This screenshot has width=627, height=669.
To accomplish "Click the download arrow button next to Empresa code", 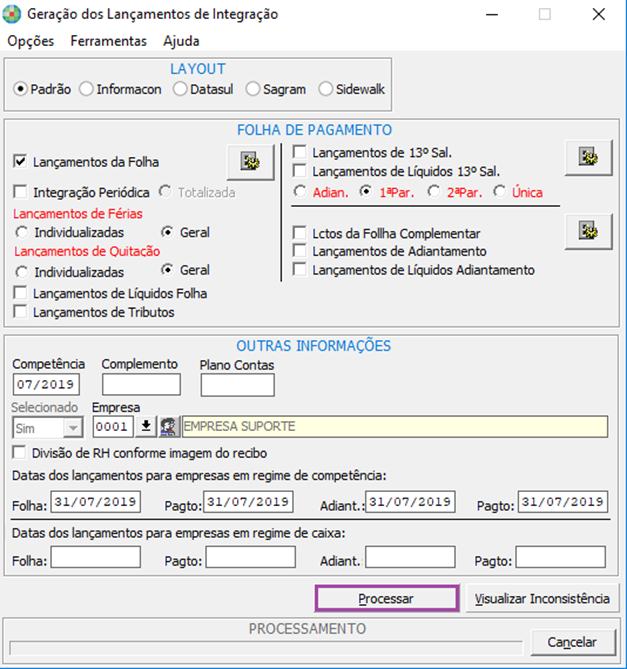I will point(146,426).
